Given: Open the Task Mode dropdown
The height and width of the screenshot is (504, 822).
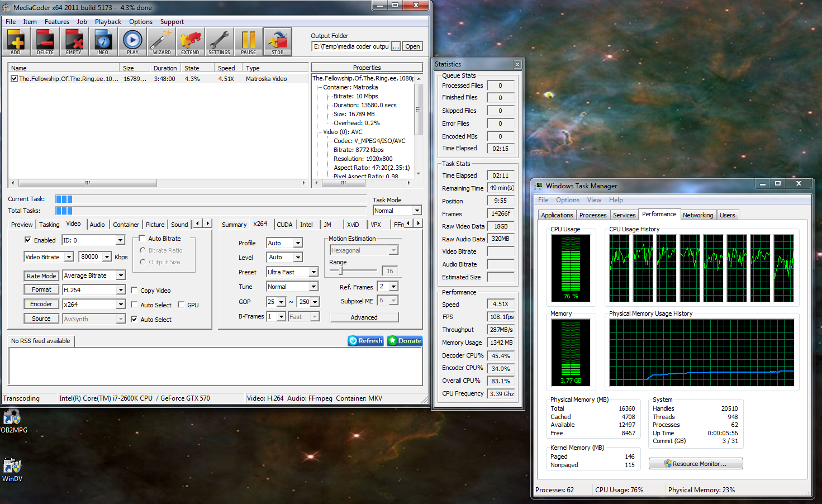Looking at the screenshot, I should pyautogui.click(x=417, y=211).
